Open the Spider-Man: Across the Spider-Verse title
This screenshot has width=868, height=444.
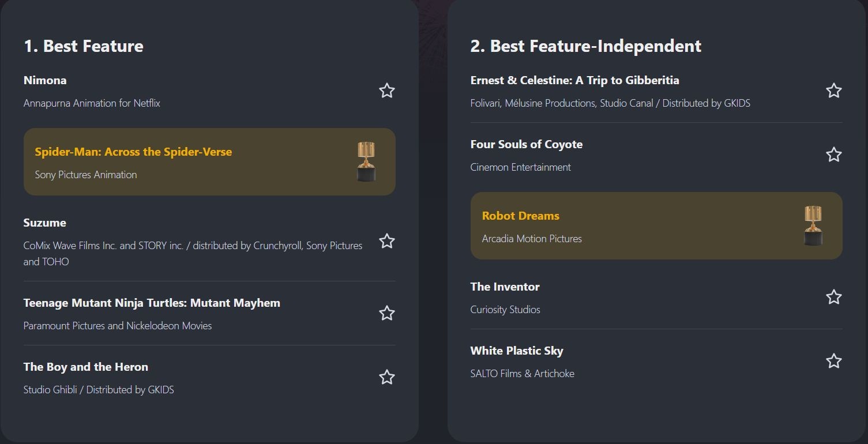pyautogui.click(x=133, y=152)
